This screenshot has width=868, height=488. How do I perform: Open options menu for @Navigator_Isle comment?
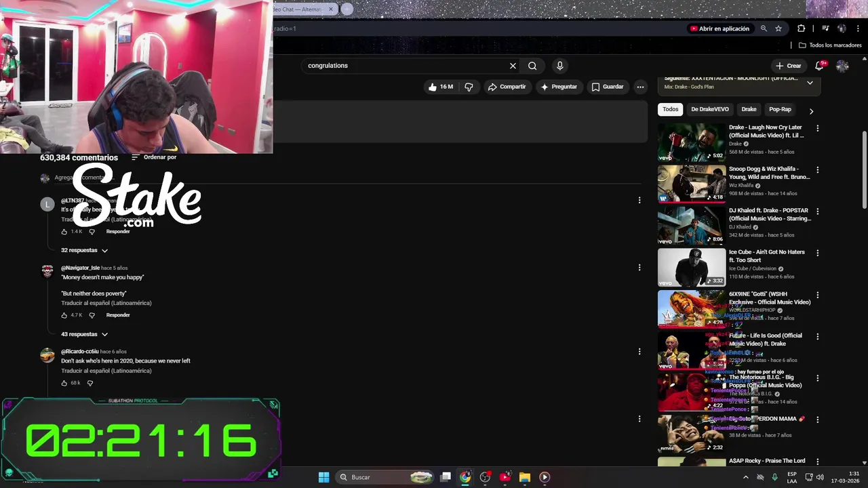pyautogui.click(x=639, y=268)
